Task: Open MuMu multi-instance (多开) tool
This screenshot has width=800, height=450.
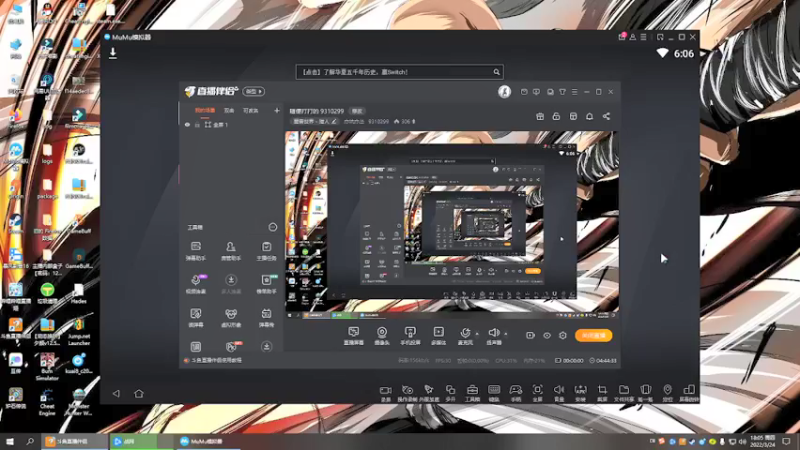Action: [x=450, y=393]
